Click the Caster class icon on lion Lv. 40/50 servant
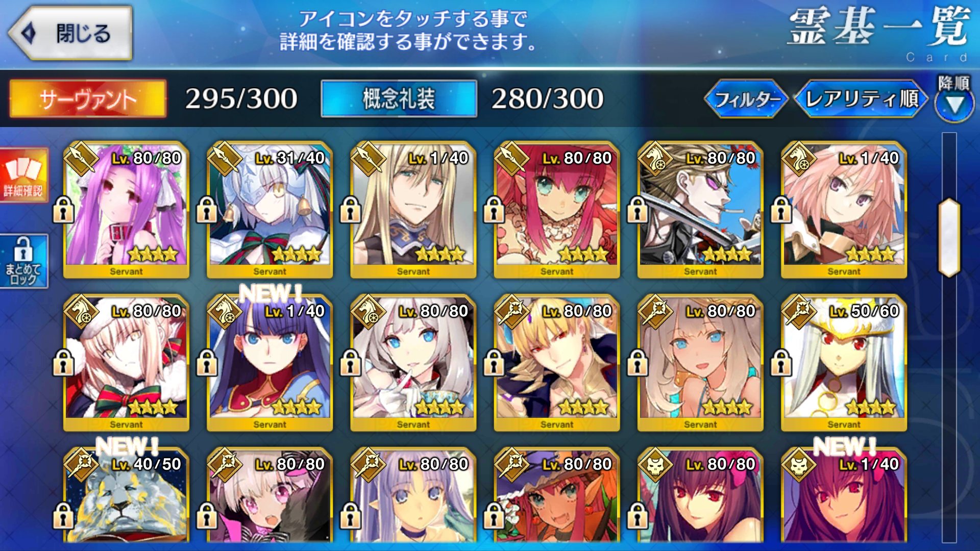This screenshot has height=551, width=980. point(80,465)
